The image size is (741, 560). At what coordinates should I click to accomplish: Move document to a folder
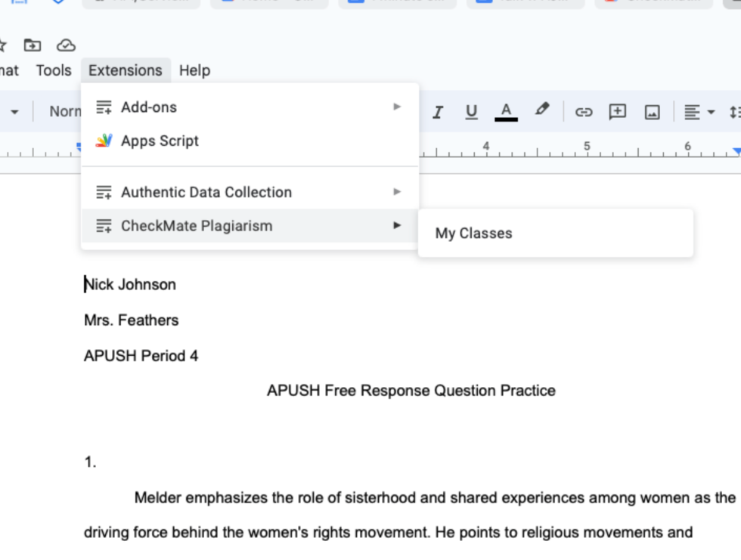coord(32,45)
